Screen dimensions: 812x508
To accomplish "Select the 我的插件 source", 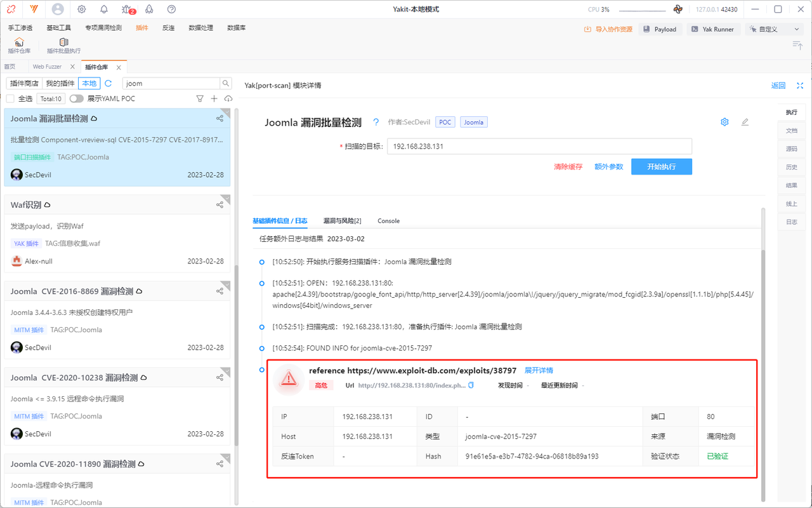I will [x=60, y=83].
